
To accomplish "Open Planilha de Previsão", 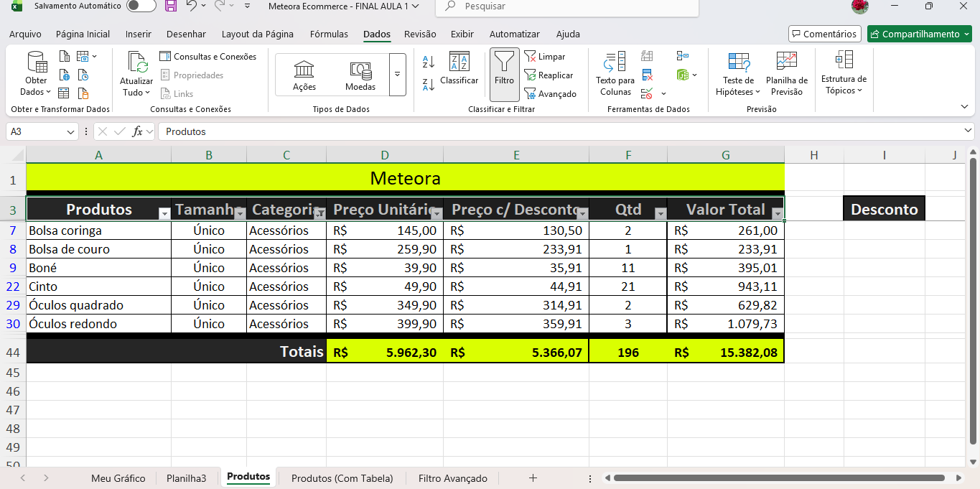I will [x=786, y=73].
